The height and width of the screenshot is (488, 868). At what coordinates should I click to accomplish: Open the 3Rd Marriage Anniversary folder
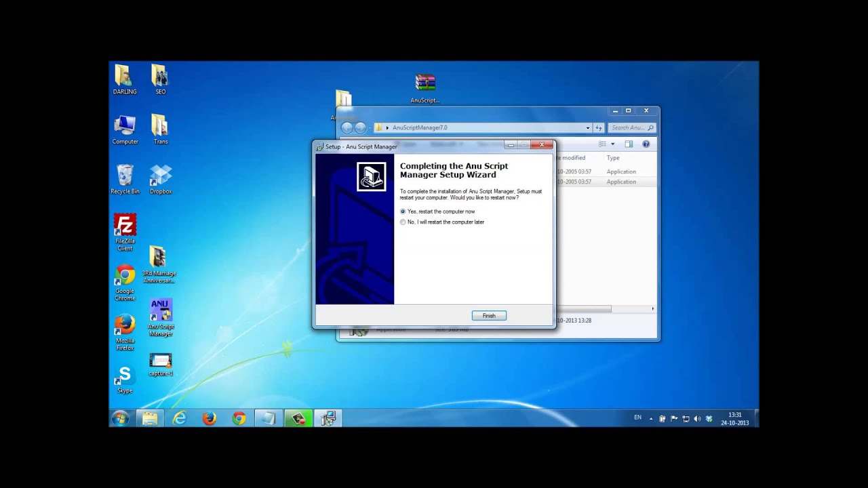point(158,265)
